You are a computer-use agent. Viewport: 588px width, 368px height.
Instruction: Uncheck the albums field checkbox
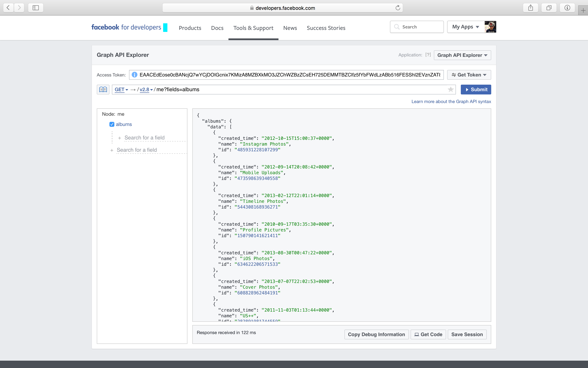(112, 124)
